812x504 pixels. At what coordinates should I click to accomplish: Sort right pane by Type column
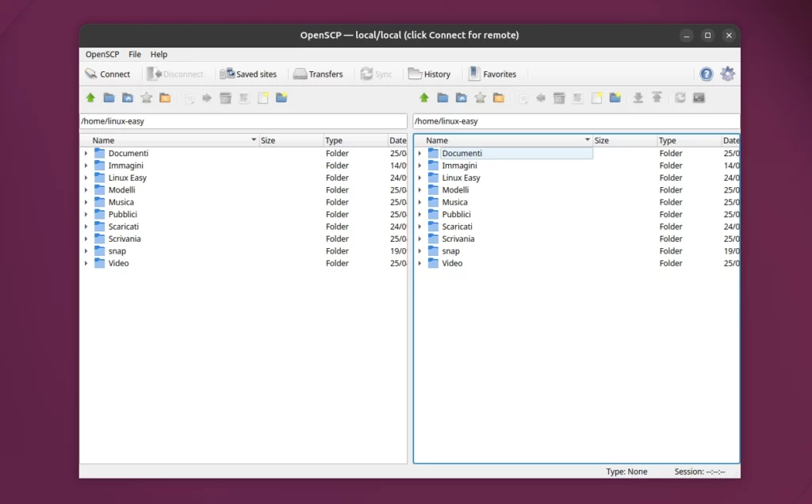[x=688, y=140]
